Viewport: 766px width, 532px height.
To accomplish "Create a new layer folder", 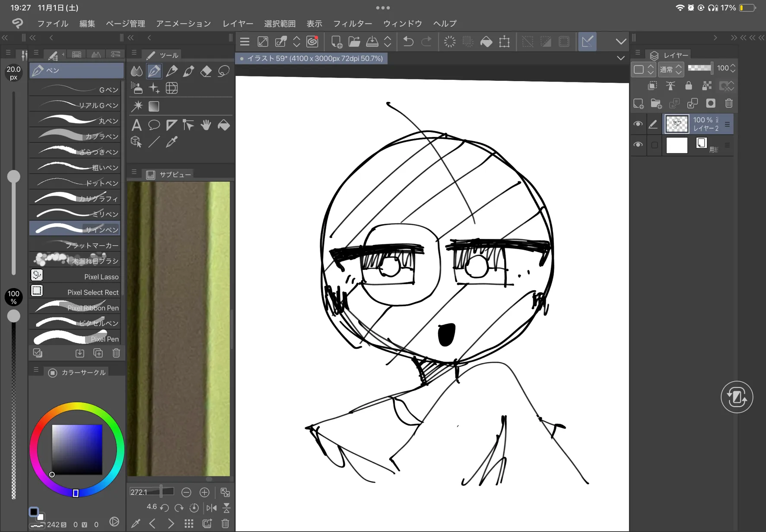I will (656, 104).
